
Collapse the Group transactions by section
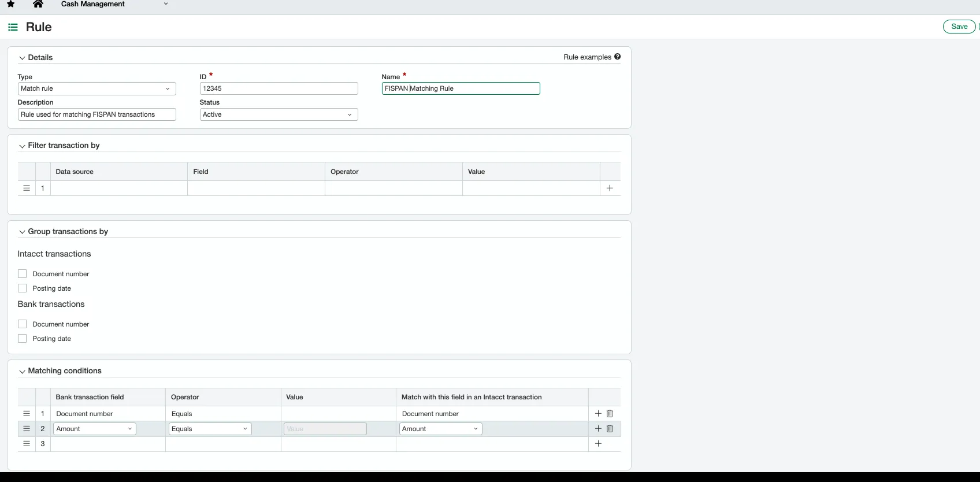point(22,232)
